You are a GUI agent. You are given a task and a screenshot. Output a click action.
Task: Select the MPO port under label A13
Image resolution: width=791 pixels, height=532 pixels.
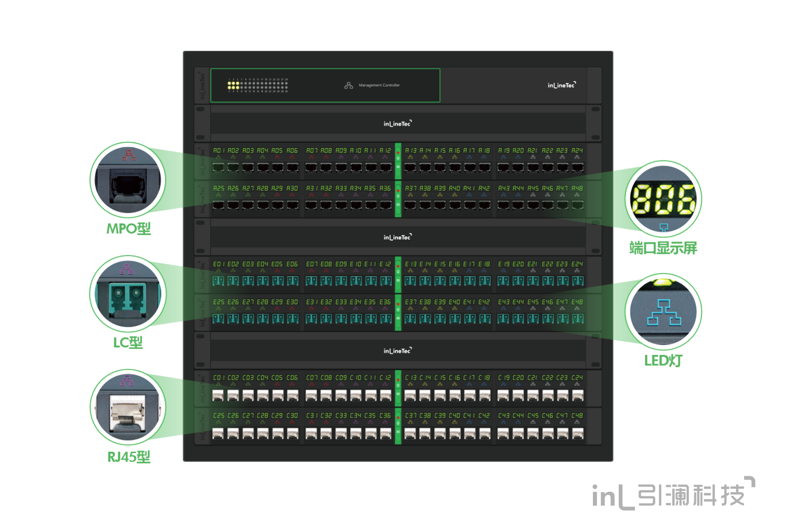410,168
